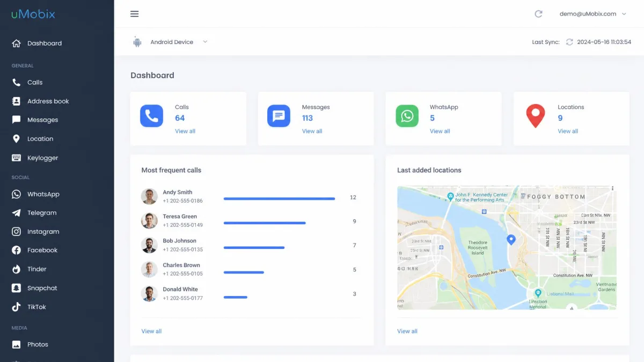Click View all under WhatsApp 5
Image resolution: width=644 pixels, height=362 pixels.
point(440,131)
